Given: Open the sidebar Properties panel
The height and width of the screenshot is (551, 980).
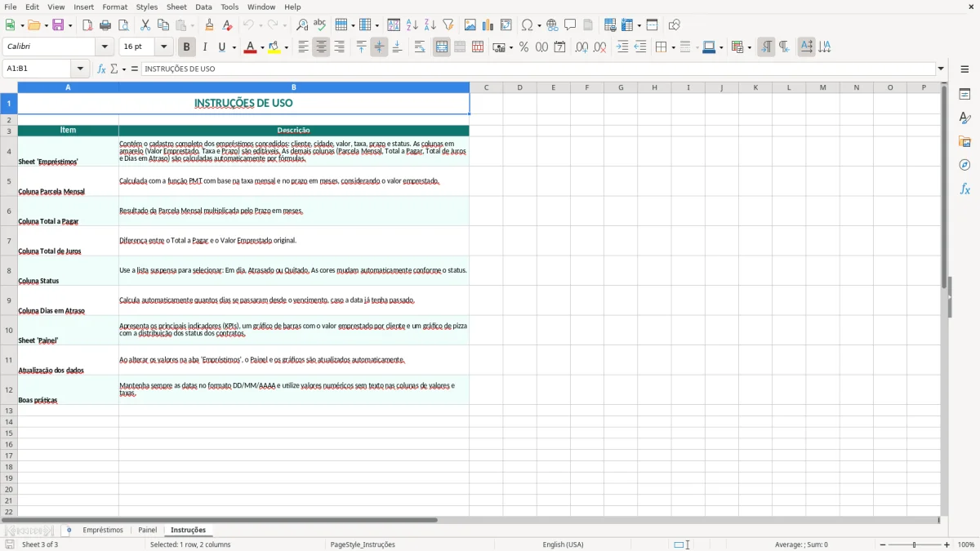Looking at the screenshot, I should click(964, 95).
